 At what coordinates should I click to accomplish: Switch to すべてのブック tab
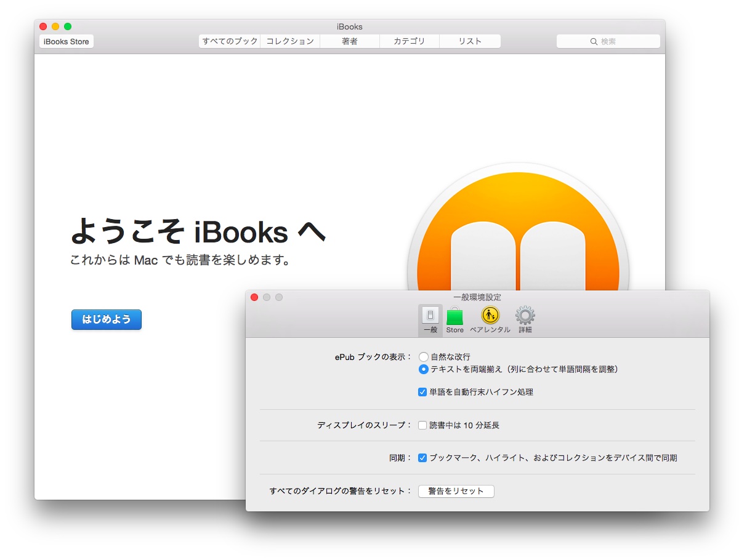230,41
